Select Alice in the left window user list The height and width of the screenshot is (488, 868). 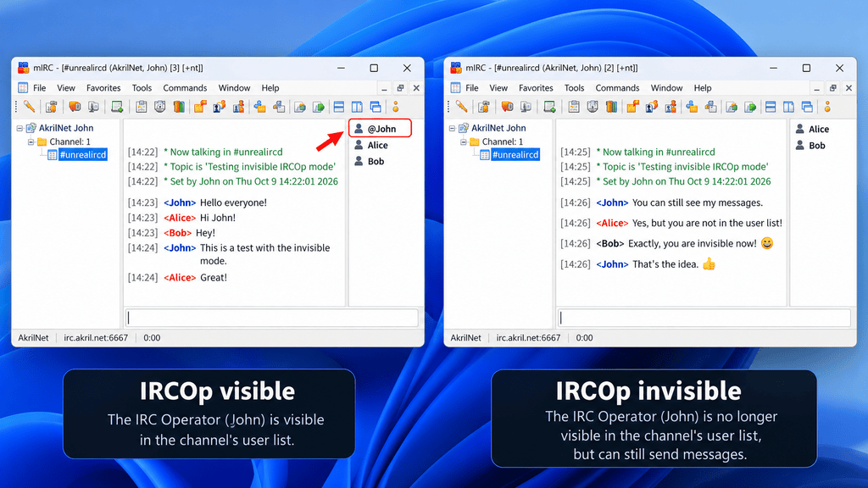[x=377, y=145]
